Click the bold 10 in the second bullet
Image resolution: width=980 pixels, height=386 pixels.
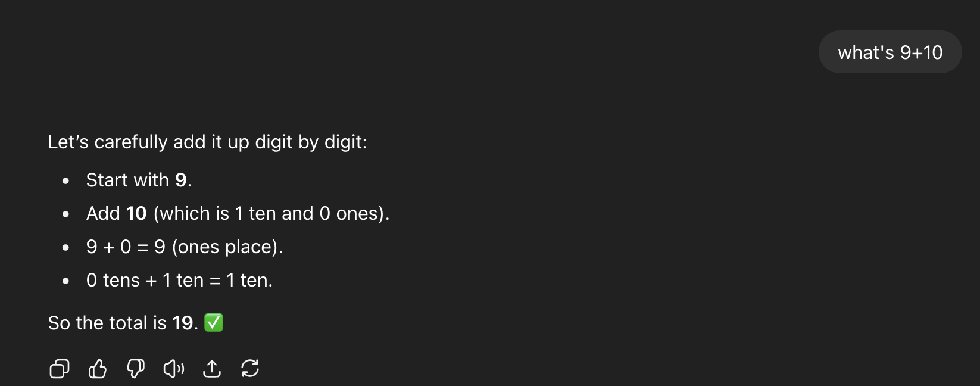(x=136, y=213)
